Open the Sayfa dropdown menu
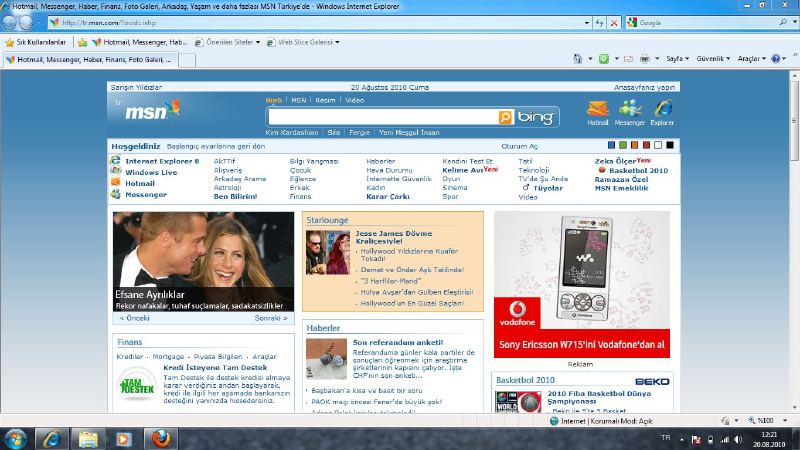This screenshot has width=800, height=450. coord(677,59)
